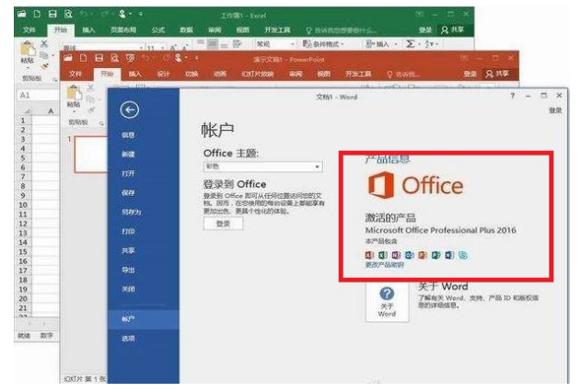Create a new presentation from PowerPoint's title bar
The width and height of the screenshot is (581, 392).
(x=84, y=58)
